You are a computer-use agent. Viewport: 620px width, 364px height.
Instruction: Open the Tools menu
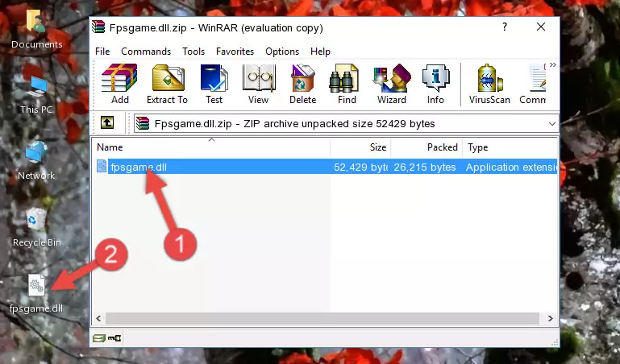point(193,52)
